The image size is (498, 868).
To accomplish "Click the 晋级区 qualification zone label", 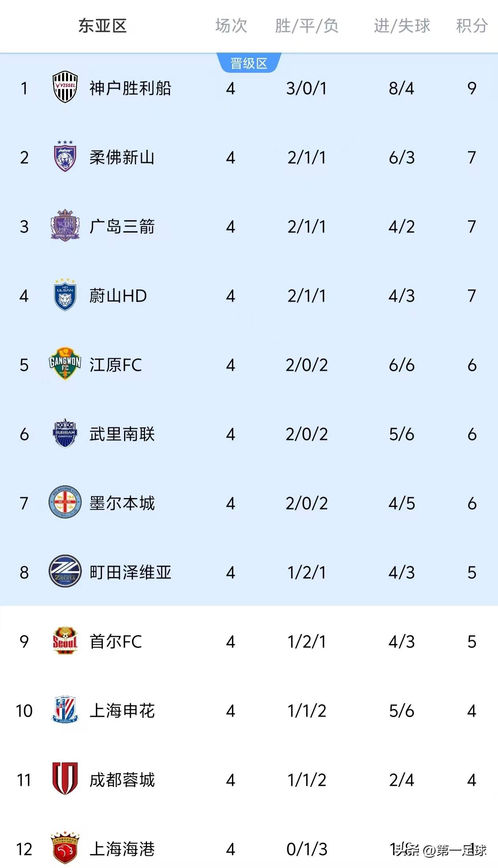I will [249, 63].
